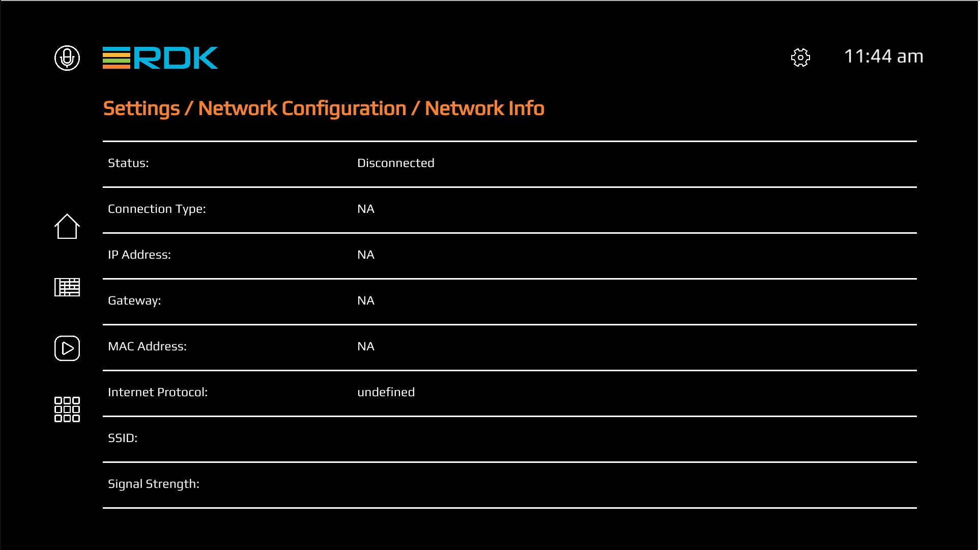Click the NA value beside Gateway
This screenshot has width=980, height=550.
point(366,300)
